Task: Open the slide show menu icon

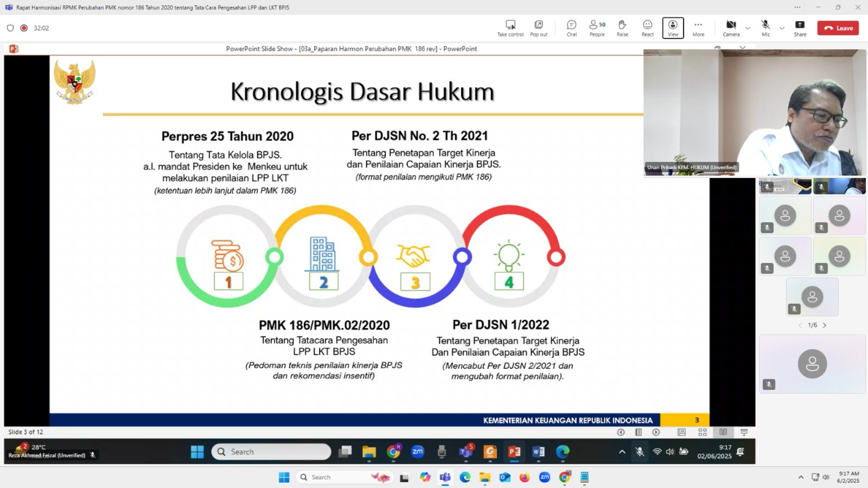Action: coord(638,432)
